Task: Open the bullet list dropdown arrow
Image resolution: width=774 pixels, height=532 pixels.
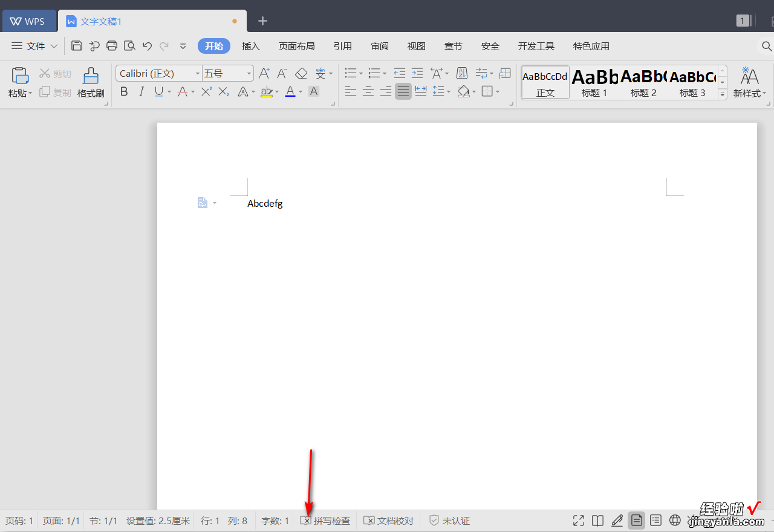Action: point(361,74)
